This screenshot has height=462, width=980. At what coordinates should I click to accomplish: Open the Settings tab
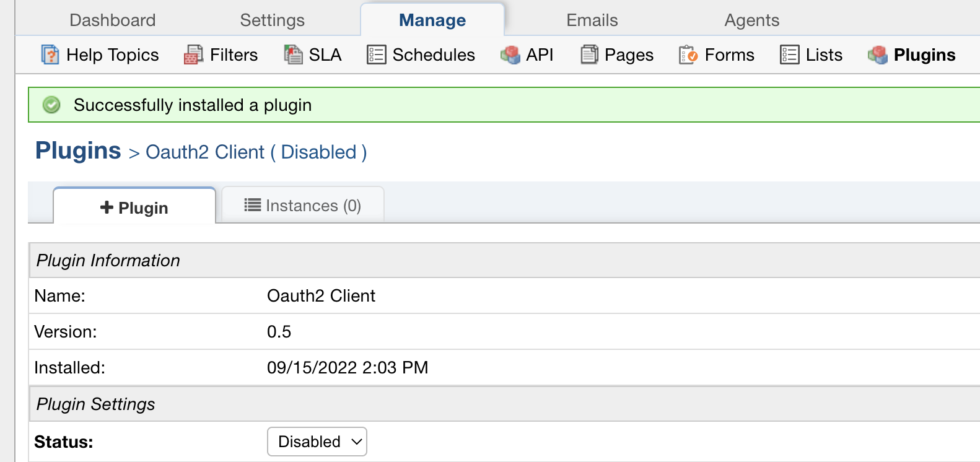click(x=272, y=20)
